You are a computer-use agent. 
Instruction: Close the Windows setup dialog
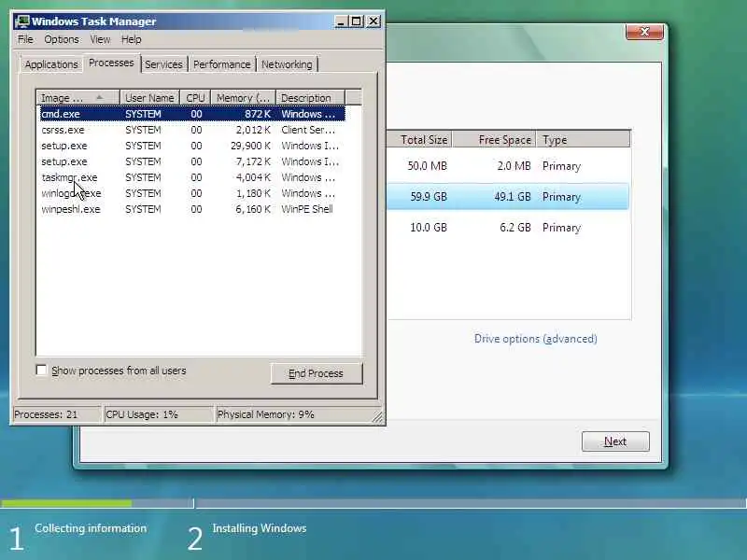pyautogui.click(x=644, y=32)
